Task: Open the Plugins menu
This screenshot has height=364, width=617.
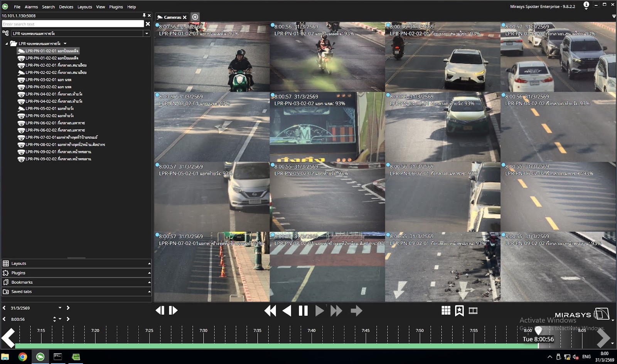Action: [116, 7]
